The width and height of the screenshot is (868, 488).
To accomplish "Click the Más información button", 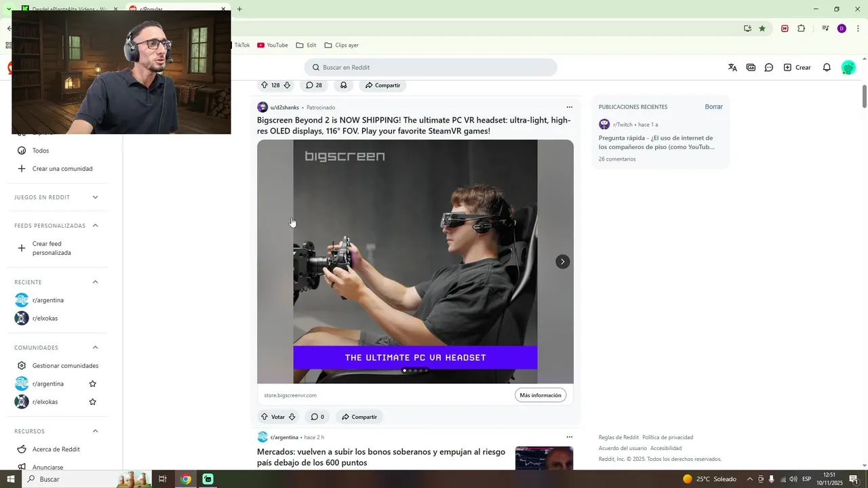I will (x=540, y=395).
